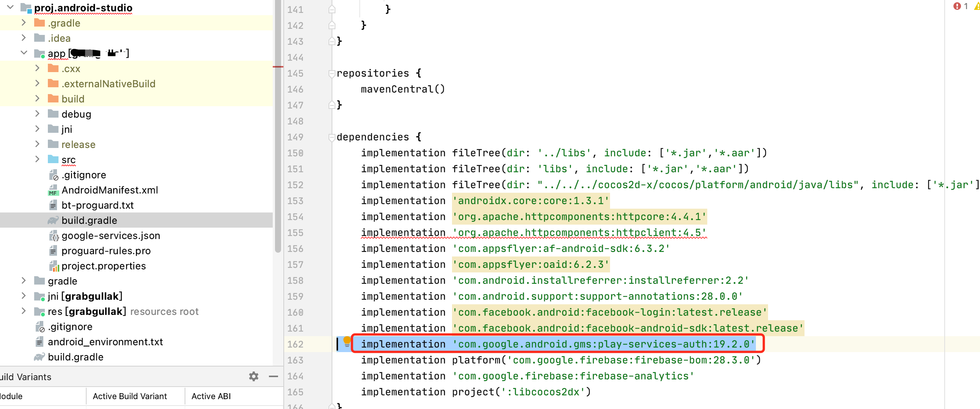Click the proguard-rules.pro file icon
Screen dimensions: 980x409
tap(53, 250)
